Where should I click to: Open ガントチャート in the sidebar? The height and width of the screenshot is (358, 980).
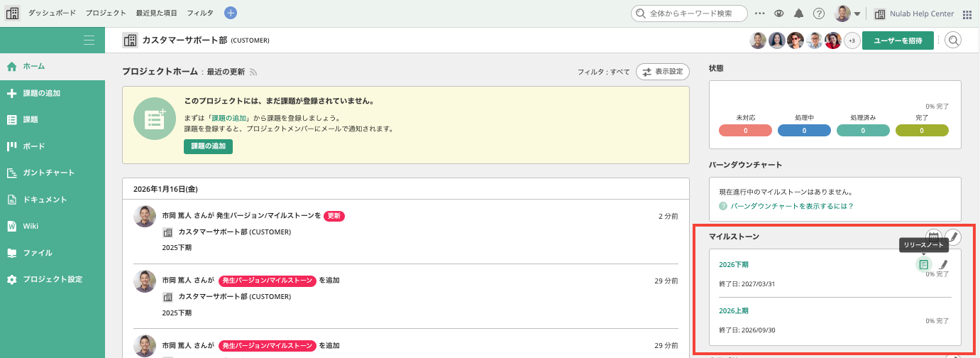point(53,173)
